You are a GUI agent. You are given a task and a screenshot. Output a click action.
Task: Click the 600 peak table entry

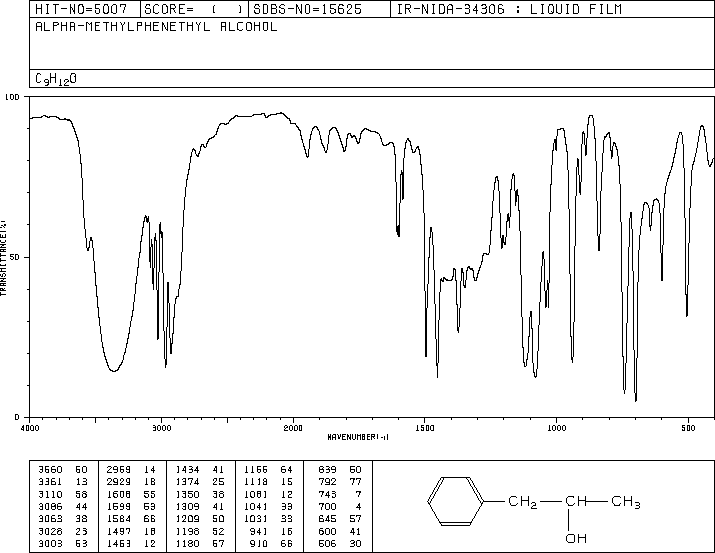coord(327,531)
